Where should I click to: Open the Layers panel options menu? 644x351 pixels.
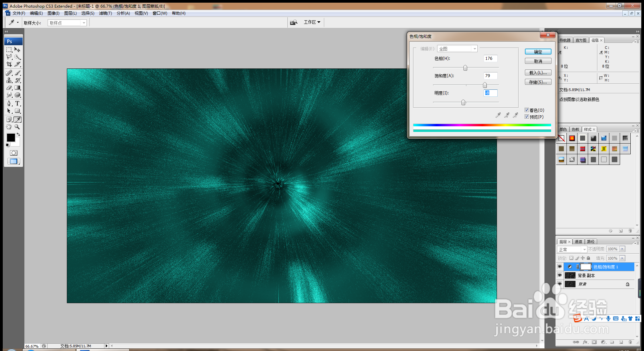[636, 243]
